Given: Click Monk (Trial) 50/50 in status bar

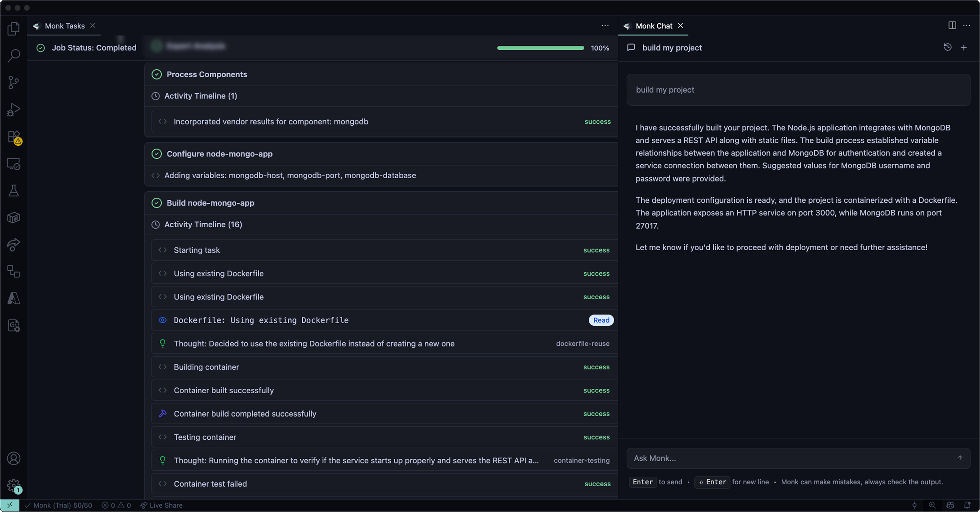Looking at the screenshot, I should coord(59,505).
